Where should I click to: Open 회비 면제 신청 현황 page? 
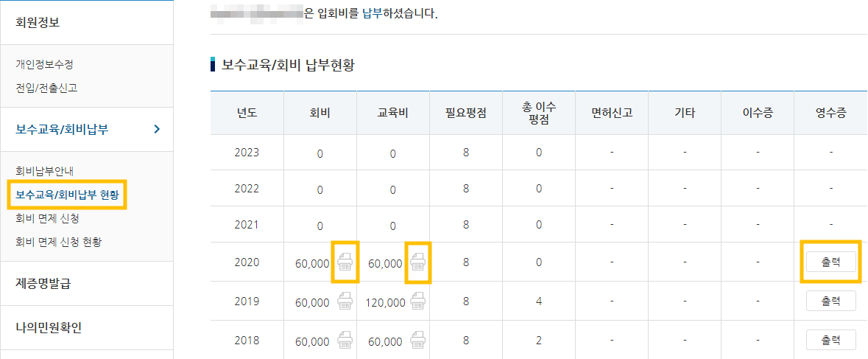pyautogui.click(x=58, y=242)
